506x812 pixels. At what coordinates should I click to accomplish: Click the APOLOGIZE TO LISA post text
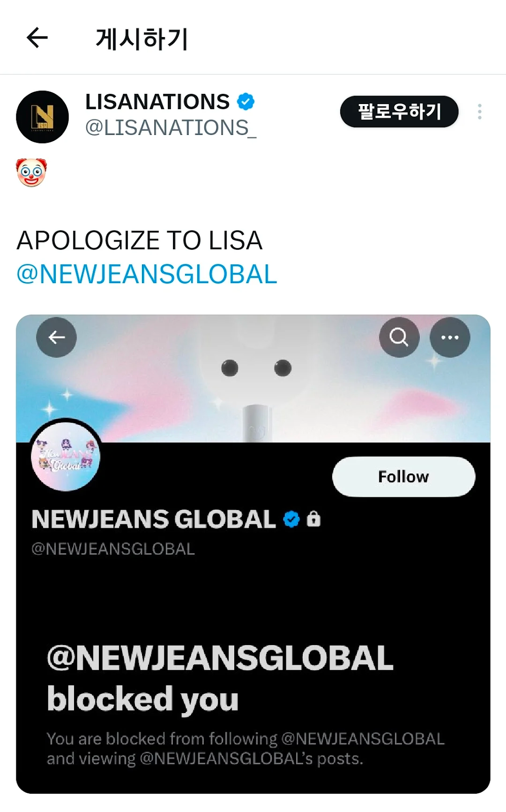[x=139, y=241]
